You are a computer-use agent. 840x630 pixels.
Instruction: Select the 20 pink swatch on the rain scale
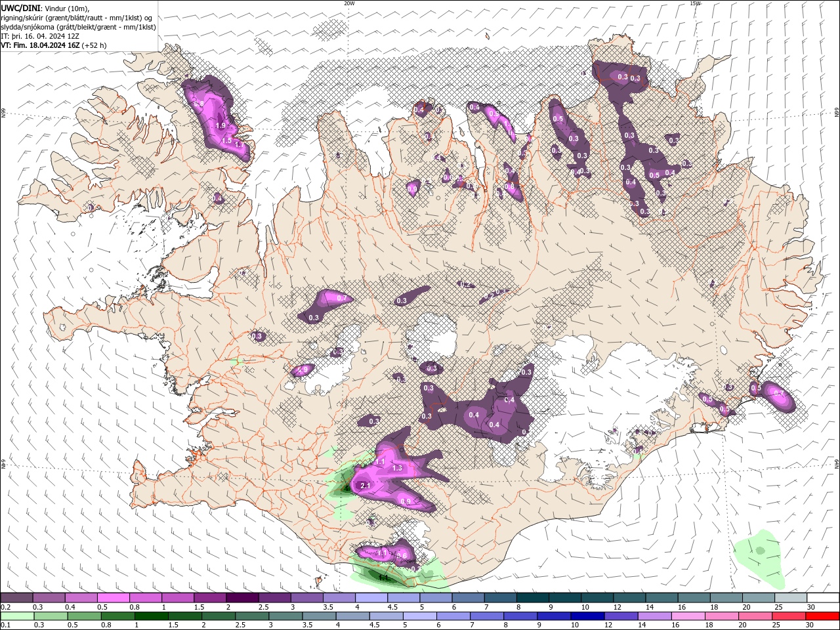tap(754, 616)
